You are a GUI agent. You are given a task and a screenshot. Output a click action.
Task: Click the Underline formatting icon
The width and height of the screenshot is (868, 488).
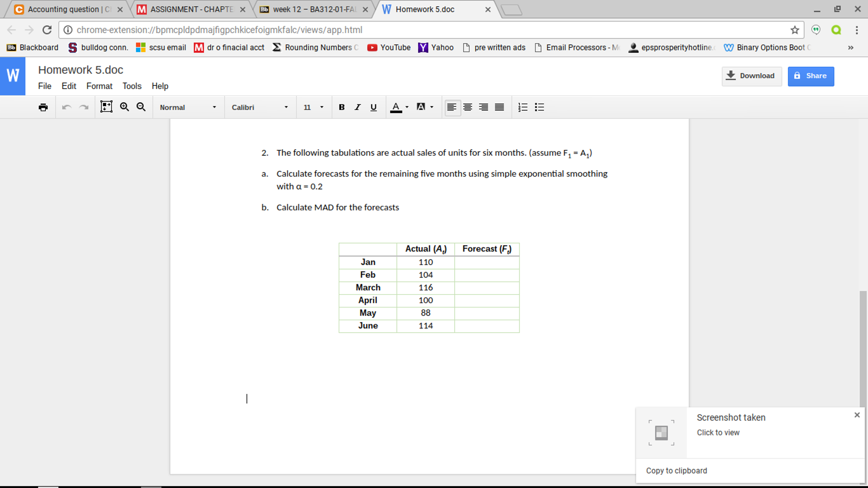coord(372,107)
